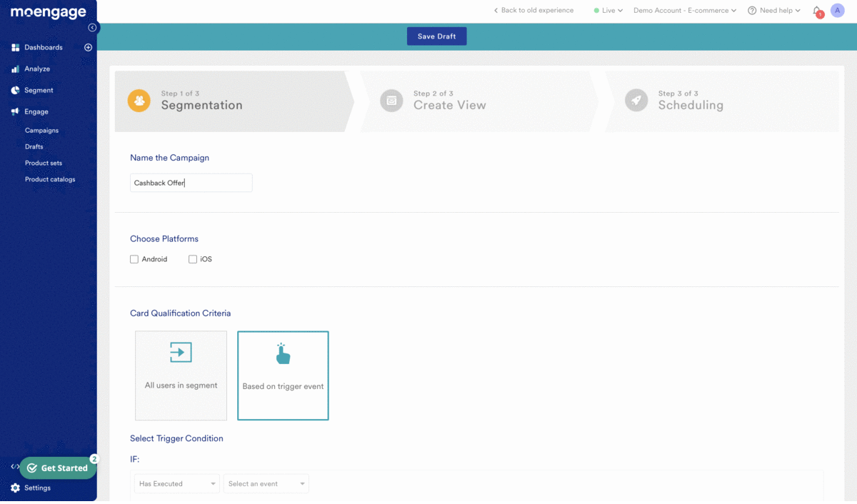Click the help question mark icon
The image size is (857, 504).
(x=752, y=11)
